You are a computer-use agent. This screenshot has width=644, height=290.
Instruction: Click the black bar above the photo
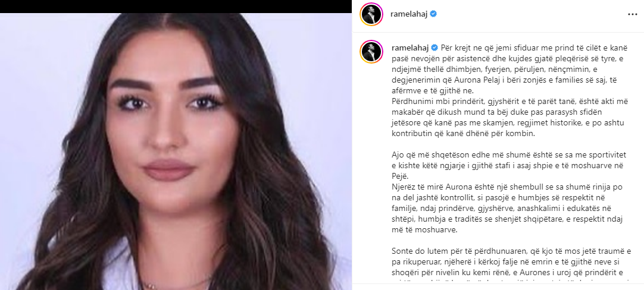176,7
